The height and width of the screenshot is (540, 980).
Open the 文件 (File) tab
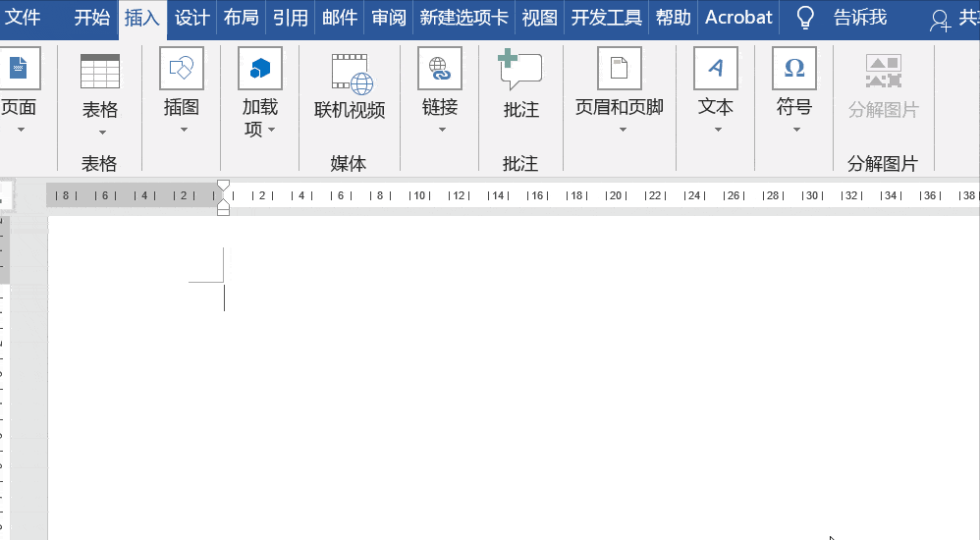(x=23, y=17)
